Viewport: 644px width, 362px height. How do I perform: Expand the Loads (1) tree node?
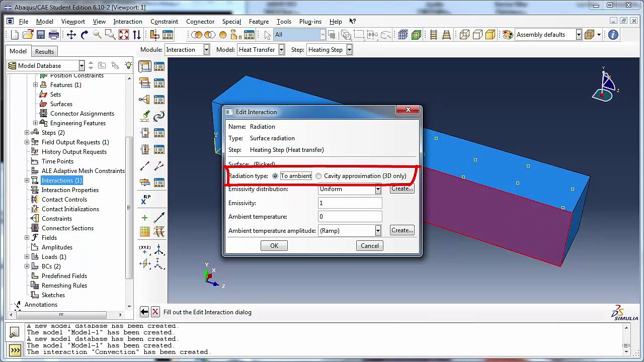pyautogui.click(x=27, y=257)
